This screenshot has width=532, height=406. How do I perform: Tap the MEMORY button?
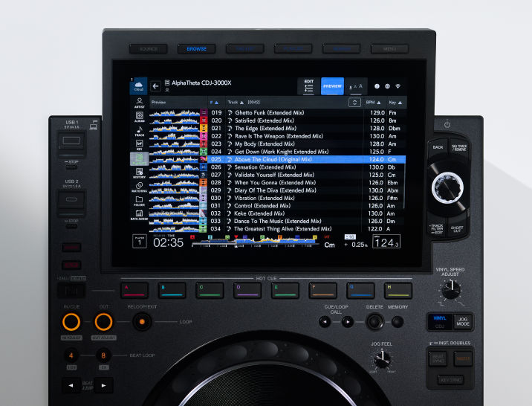(398, 321)
